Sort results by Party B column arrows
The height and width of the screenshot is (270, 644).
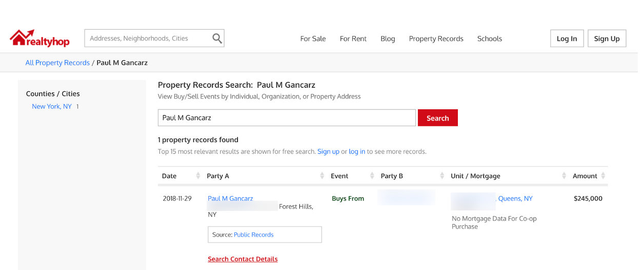(442, 176)
